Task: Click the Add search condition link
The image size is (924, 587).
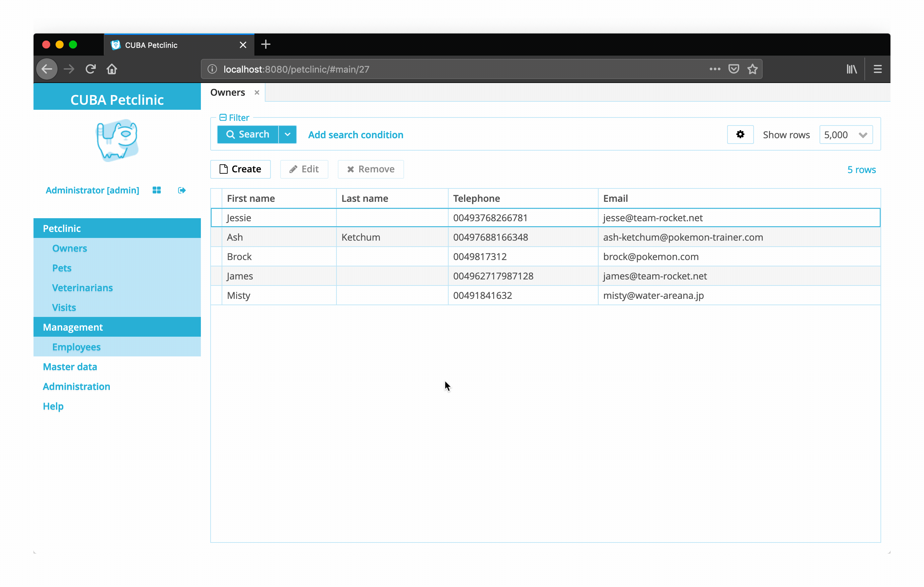Action: (x=355, y=135)
